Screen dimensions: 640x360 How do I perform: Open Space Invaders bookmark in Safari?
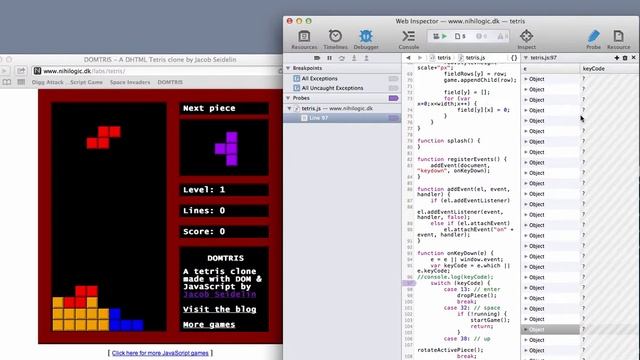click(130, 82)
